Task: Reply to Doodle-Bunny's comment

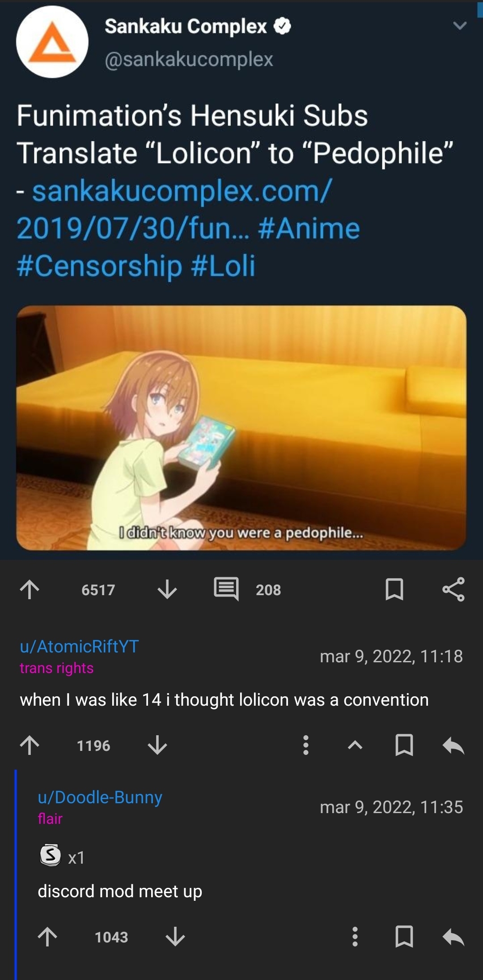Action: click(453, 937)
